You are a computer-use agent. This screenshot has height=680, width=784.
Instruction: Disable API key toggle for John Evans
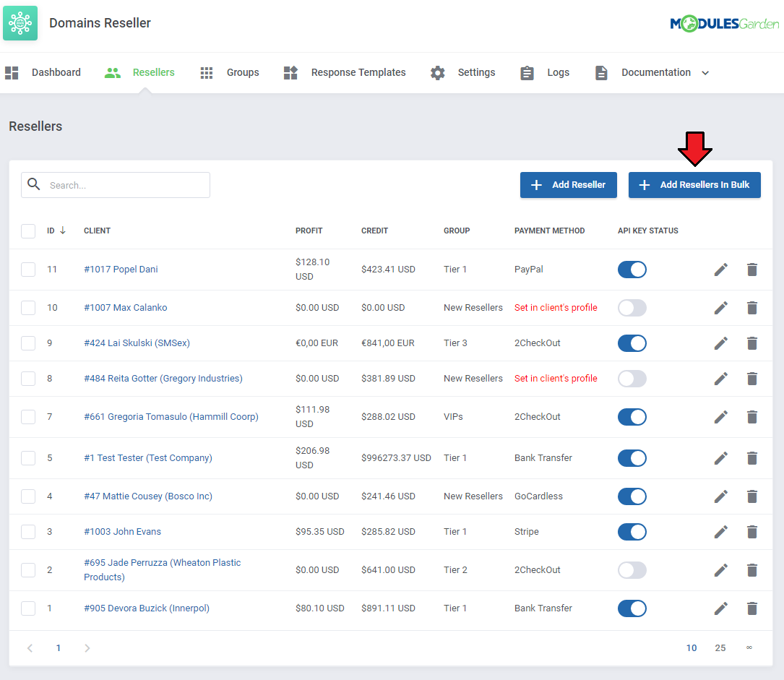[632, 532]
